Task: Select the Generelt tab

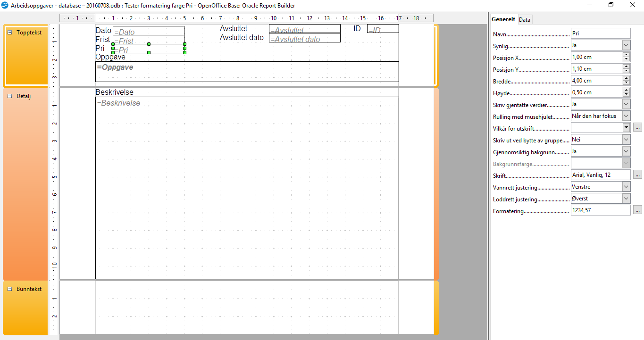Action: click(503, 20)
